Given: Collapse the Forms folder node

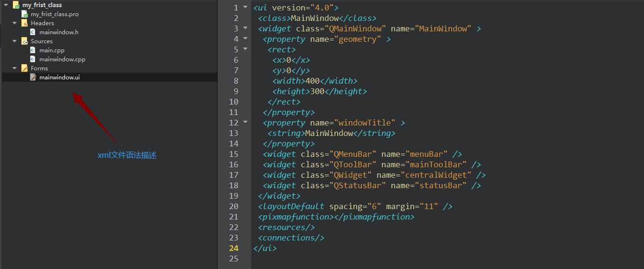Looking at the screenshot, I should [x=14, y=68].
